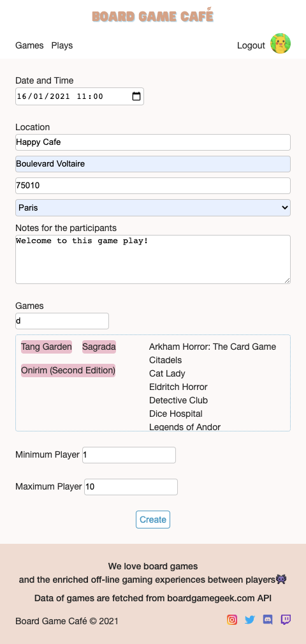Remove the selected Tang Garden tag
This screenshot has width=306, height=644.
point(47,347)
